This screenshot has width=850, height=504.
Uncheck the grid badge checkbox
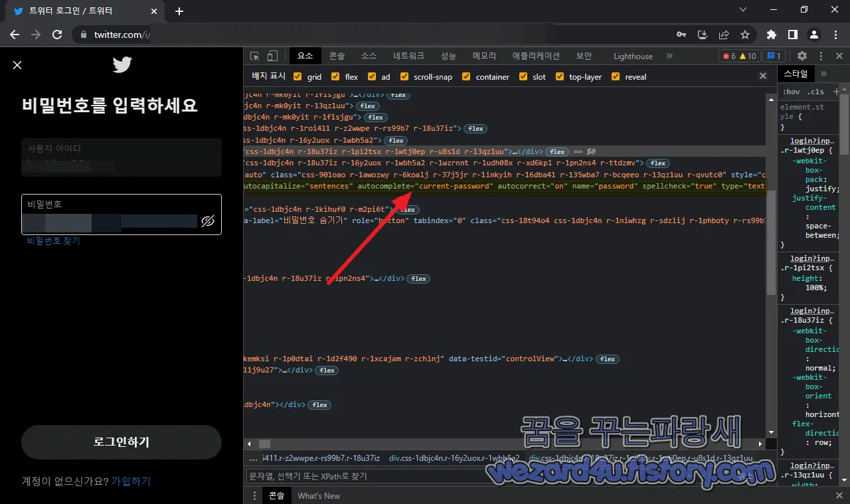(x=297, y=76)
